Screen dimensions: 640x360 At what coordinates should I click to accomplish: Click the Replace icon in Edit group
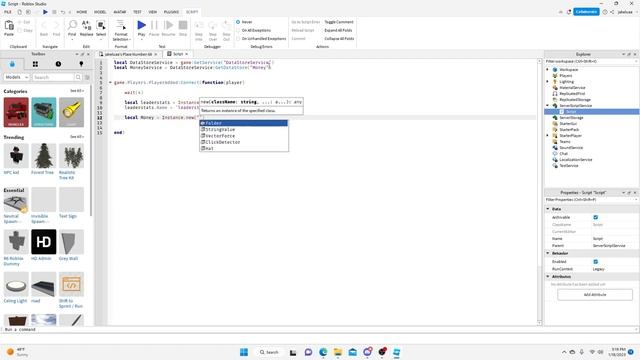[87, 26]
